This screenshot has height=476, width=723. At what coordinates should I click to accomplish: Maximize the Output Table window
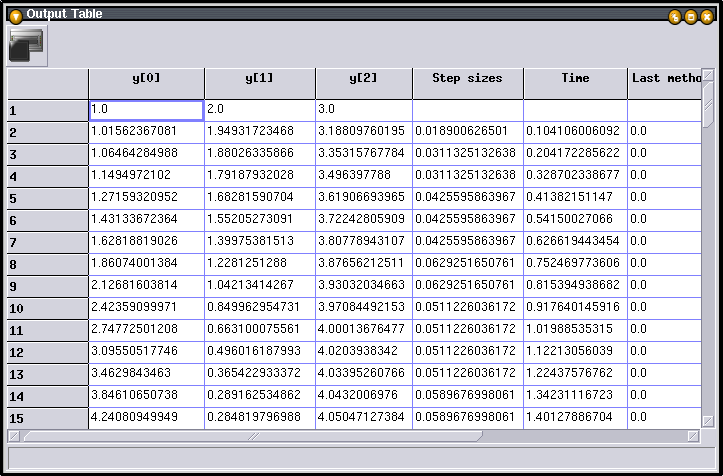[x=690, y=15]
